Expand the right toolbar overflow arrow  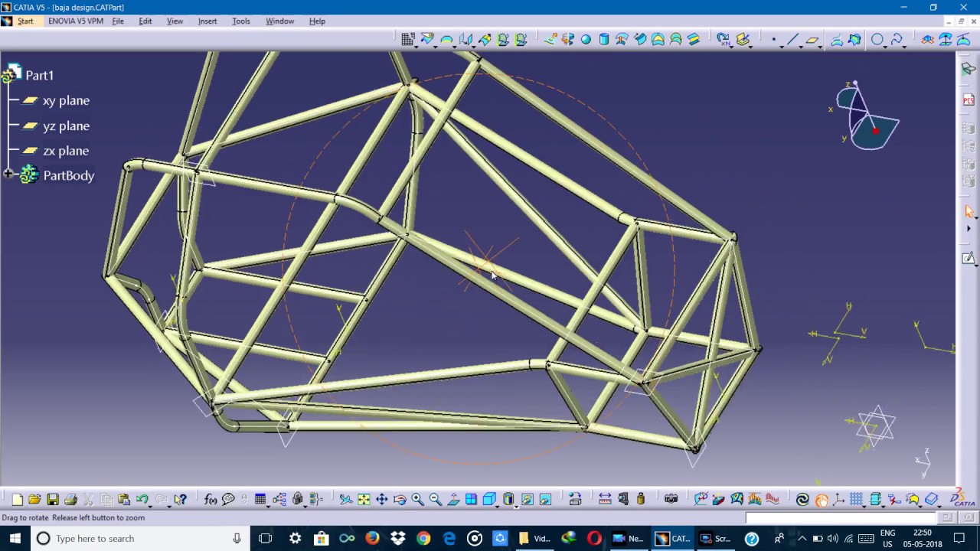pyautogui.click(x=969, y=228)
